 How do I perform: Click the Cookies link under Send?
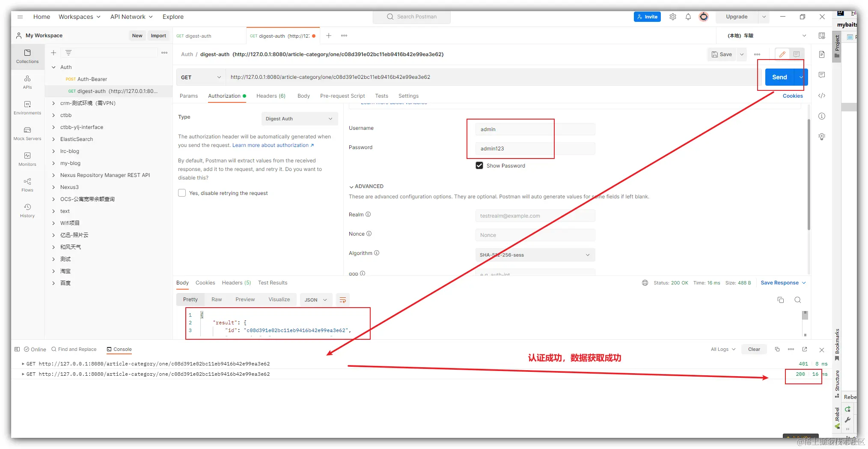pos(793,96)
